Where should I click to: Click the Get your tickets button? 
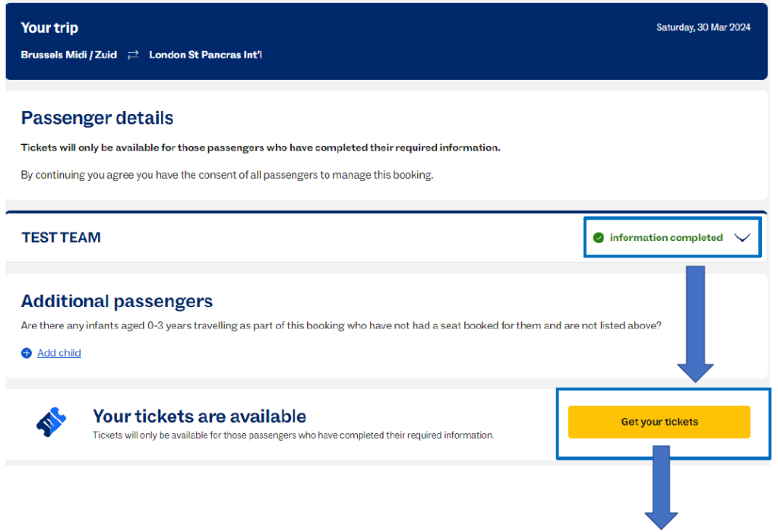pyautogui.click(x=659, y=422)
